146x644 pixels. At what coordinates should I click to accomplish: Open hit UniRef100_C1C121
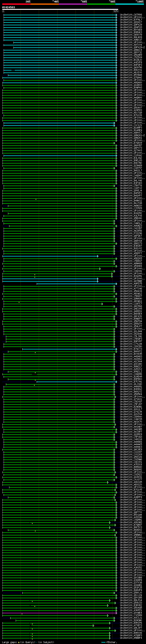pyautogui.click(x=131, y=125)
